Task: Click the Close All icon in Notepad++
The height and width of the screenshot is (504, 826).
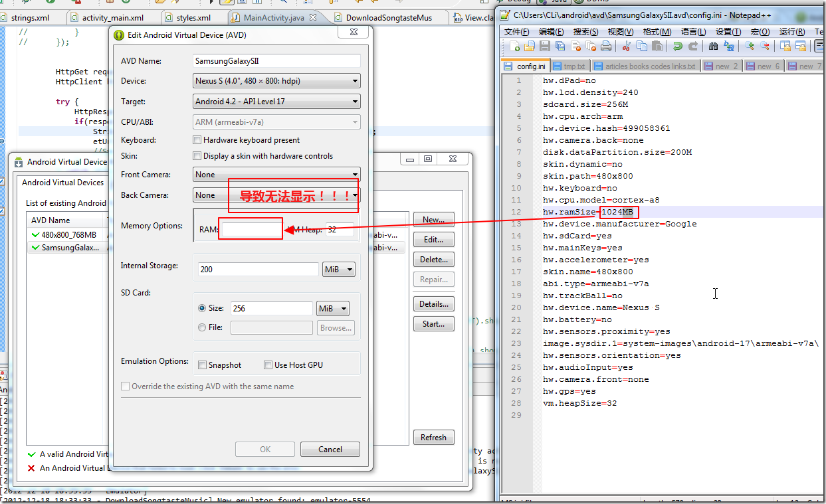Action: [591, 46]
